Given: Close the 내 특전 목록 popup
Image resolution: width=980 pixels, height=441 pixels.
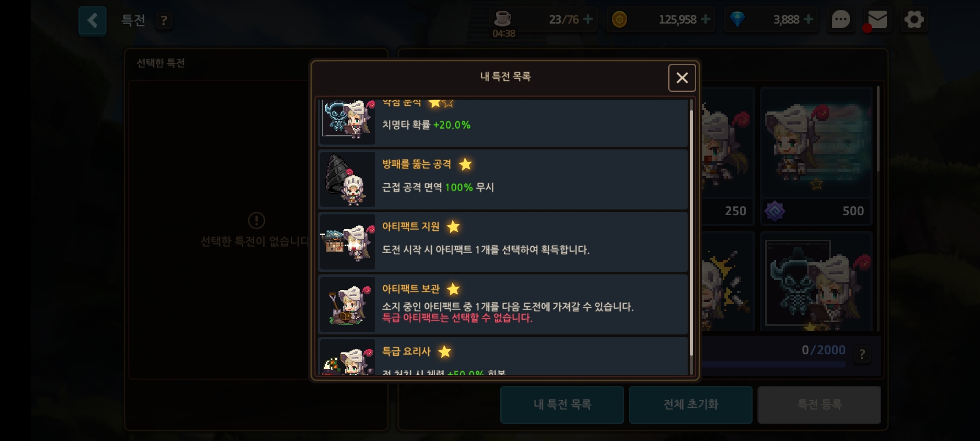Looking at the screenshot, I should pos(682,78).
